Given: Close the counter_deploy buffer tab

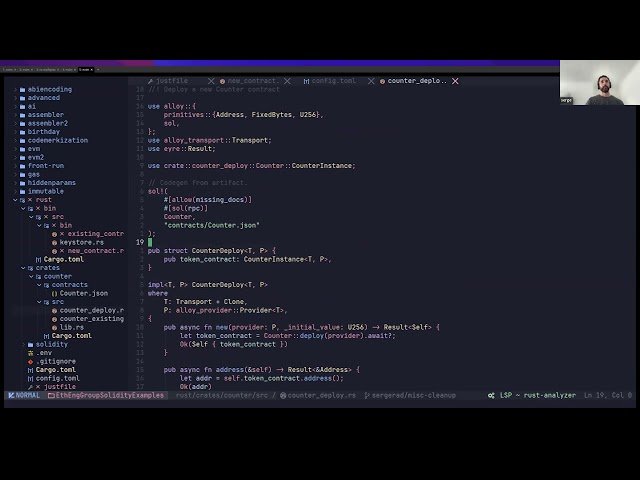Looking at the screenshot, I should pos(455,80).
